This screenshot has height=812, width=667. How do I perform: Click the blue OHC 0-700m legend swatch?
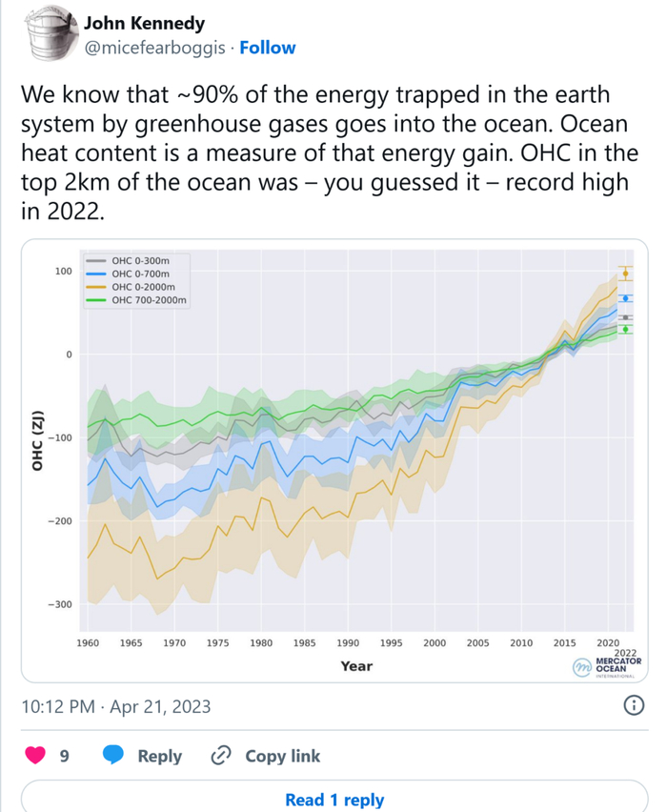[97, 273]
